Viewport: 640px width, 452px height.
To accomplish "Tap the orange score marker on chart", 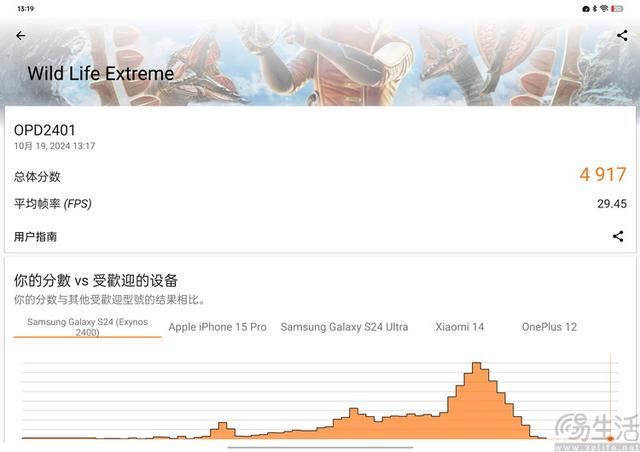I will [610, 437].
